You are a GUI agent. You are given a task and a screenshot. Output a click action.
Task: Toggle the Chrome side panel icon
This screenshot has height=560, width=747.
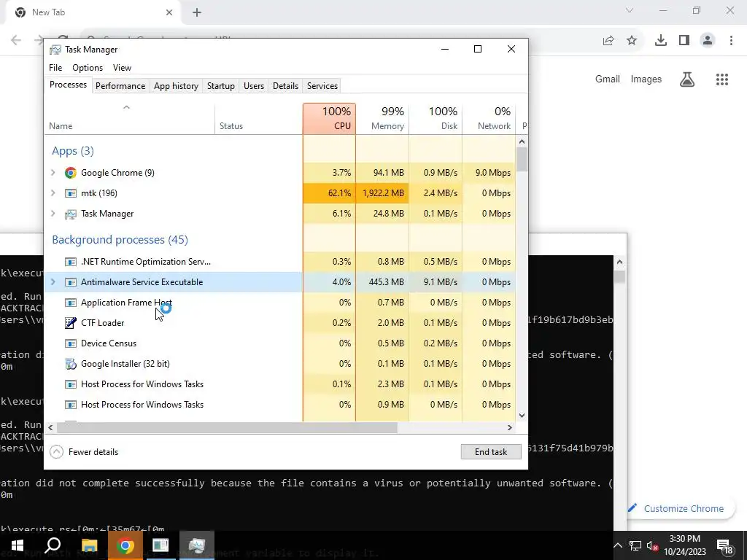tap(684, 41)
